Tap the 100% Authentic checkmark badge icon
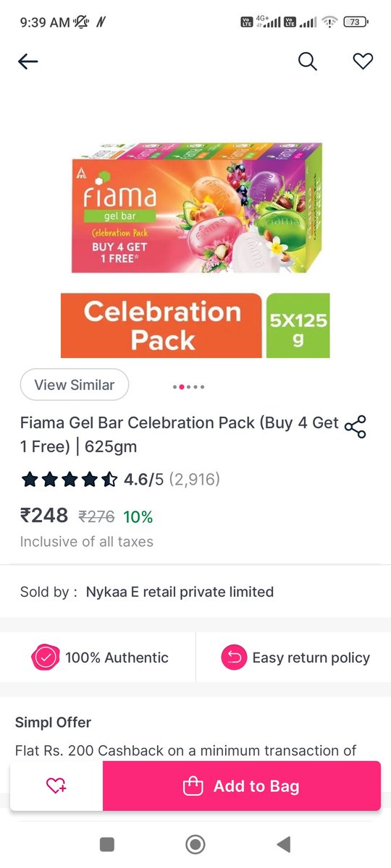 tap(45, 658)
